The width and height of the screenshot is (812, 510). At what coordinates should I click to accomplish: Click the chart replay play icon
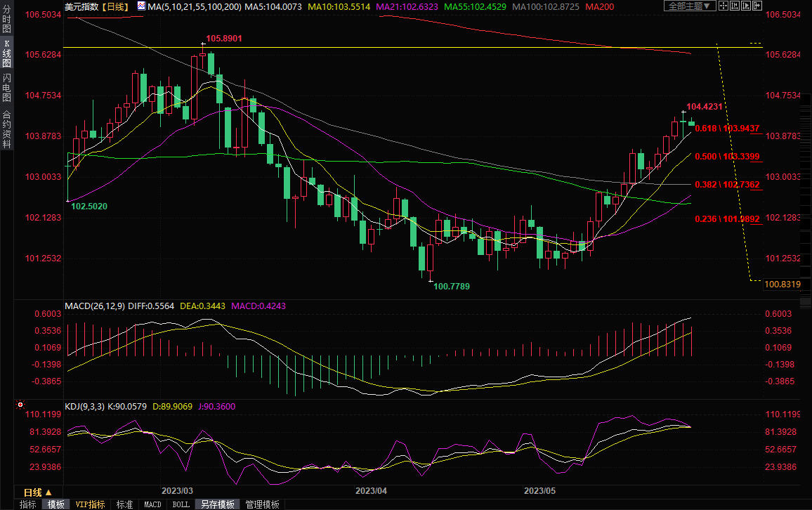pos(746,6)
